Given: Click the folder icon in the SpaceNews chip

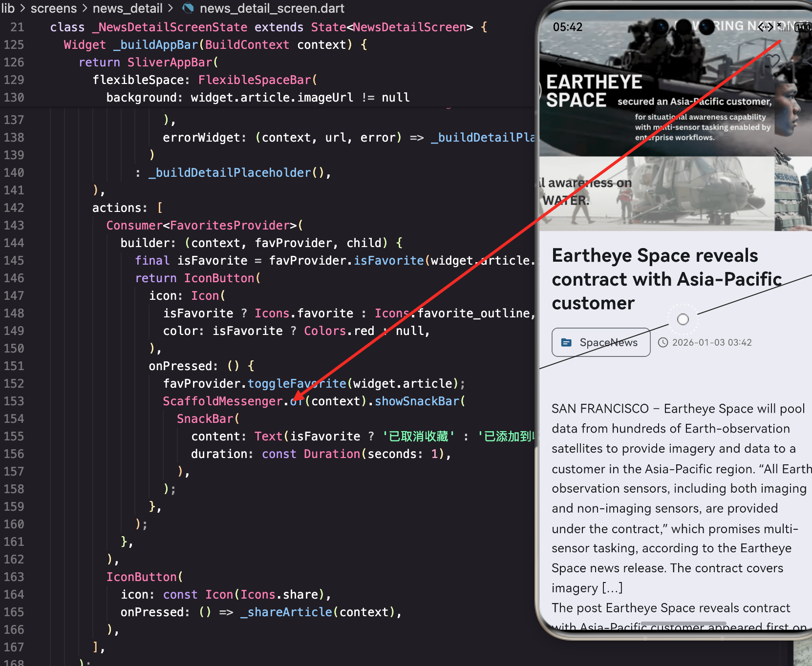Looking at the screenshot, I should pos(566,342).
